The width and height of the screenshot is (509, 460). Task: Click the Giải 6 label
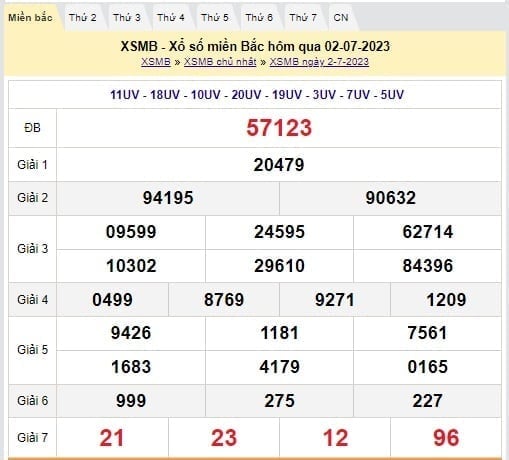(x=32, y=401)
